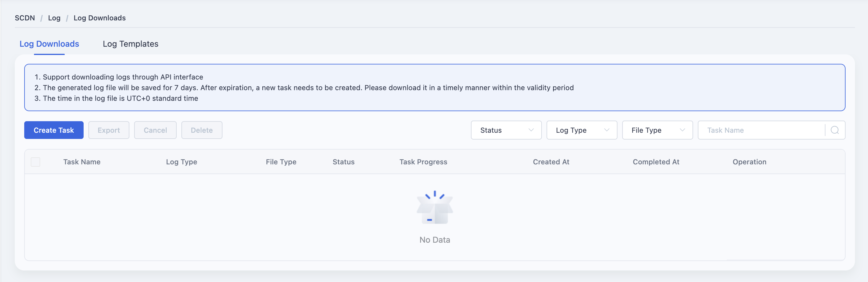868x282 pixels.
Task: Tick the select-all checkbox in table header
Action: tap(35, 162)
